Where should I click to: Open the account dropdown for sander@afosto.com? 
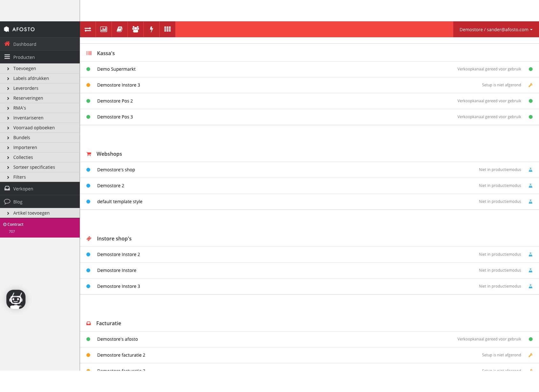495,29
